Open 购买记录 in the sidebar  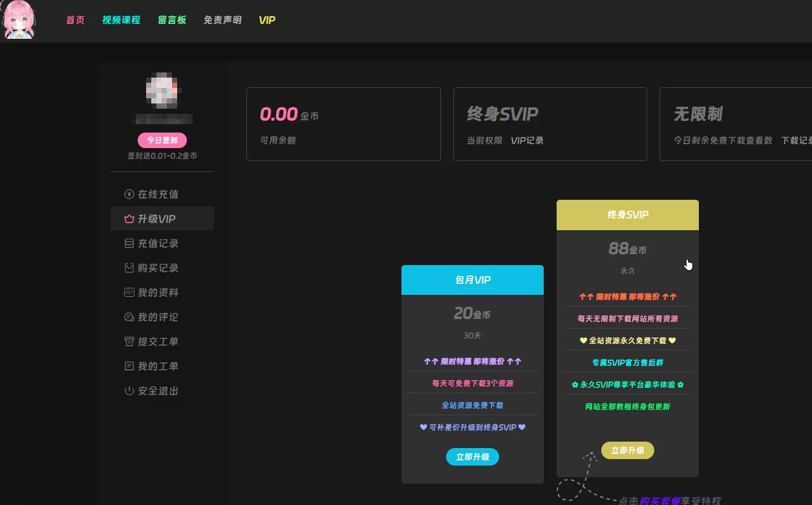pyautogui.click(x=162, y=268)
